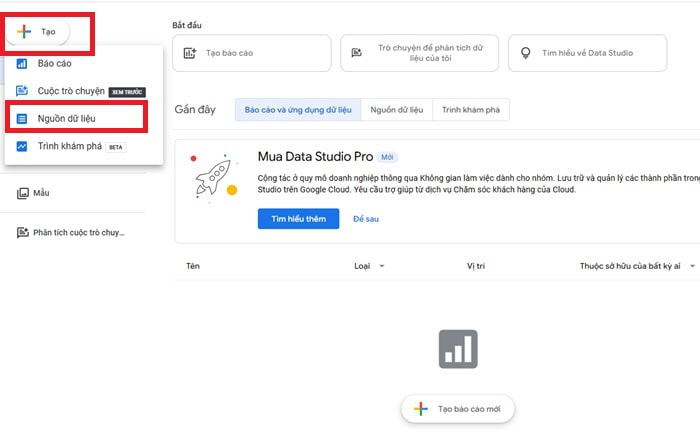Click the Cuộc trò chuyện chat icon
The height and width of the screenshot is (441, 700).
[x=21, y=91]
